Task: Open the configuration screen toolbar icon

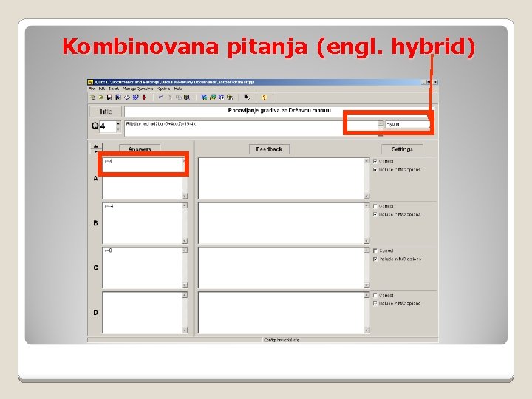Action: point(248,98)
